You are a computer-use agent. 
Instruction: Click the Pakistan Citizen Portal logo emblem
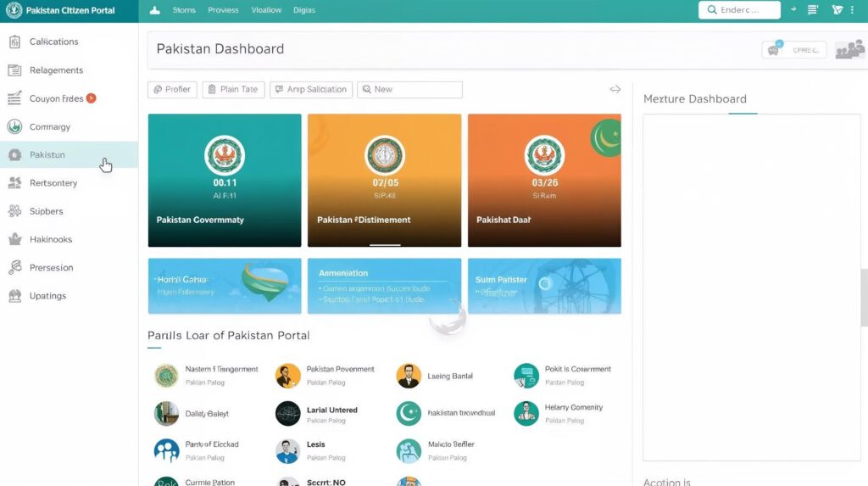coord(14,10)
